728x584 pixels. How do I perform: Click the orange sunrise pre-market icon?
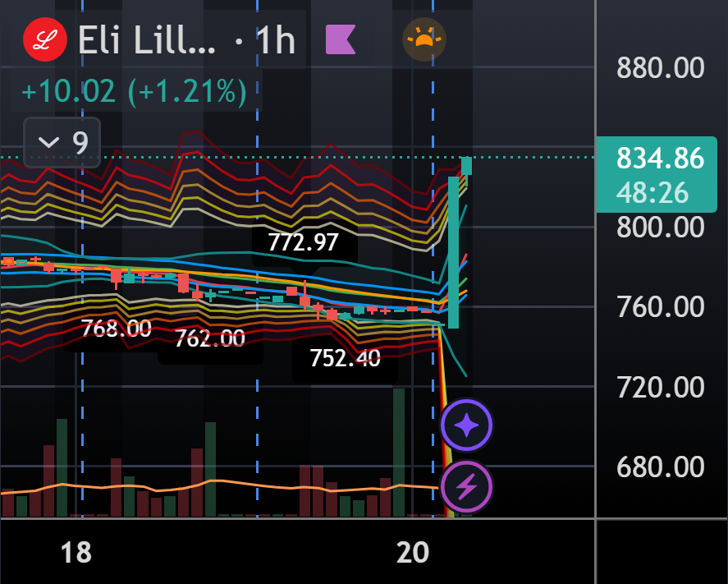tap(424, 39)
